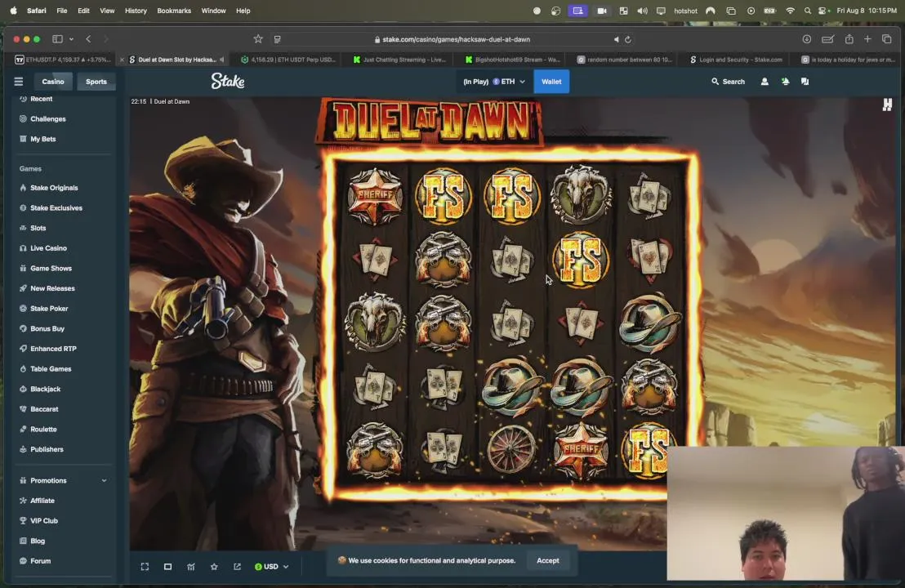Open a new Safari tab
This screenshot has width=905, height=588.
pos(867,39)
